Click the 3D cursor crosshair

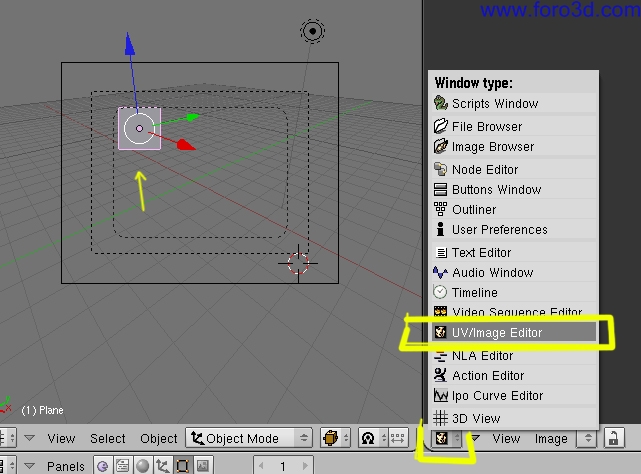298,263
